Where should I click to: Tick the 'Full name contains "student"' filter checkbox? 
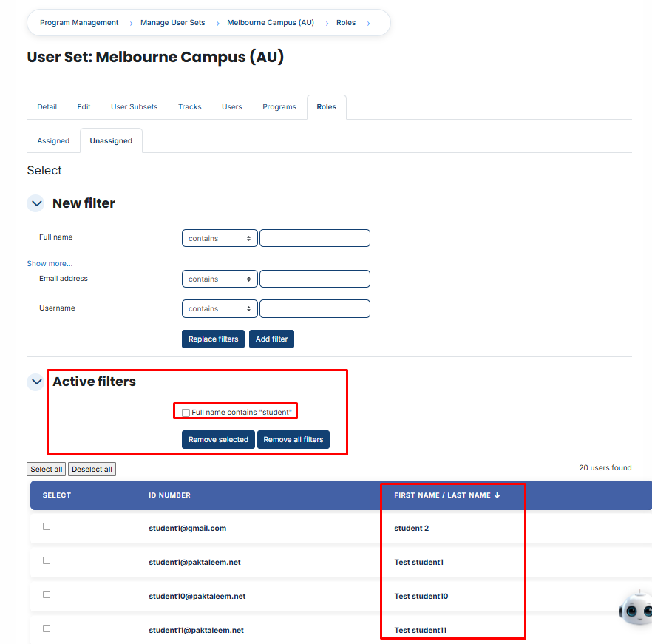(x=186, y=413)
